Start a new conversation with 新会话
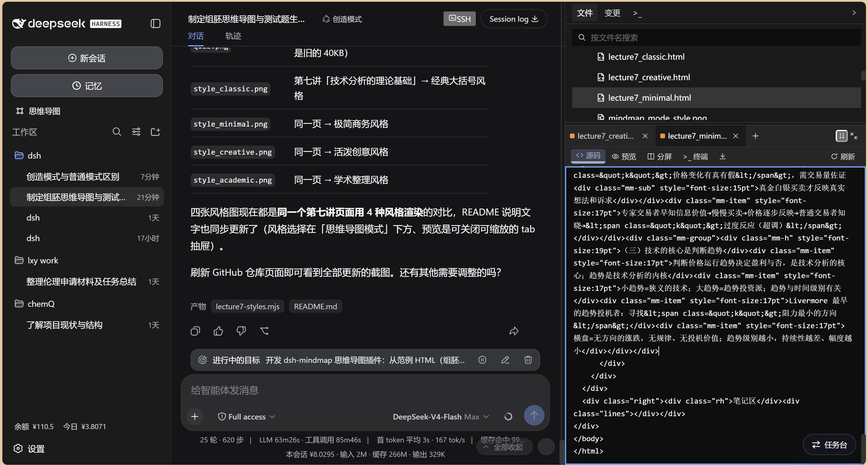The image size is (868, 465). (x=87, y=58)
